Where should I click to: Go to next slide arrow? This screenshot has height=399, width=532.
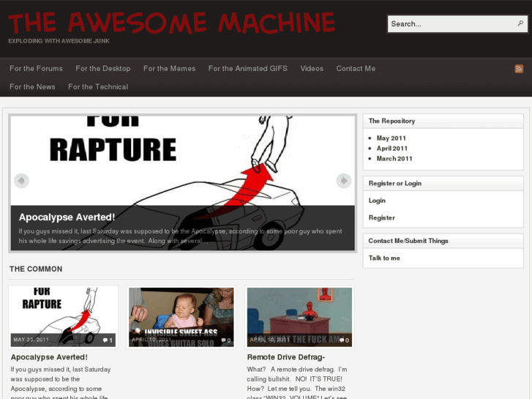pos(344,180)
